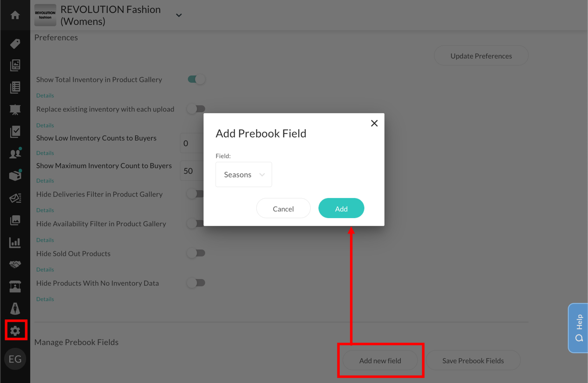
Task: Open the Help tab on right edge
Action: 579,327
